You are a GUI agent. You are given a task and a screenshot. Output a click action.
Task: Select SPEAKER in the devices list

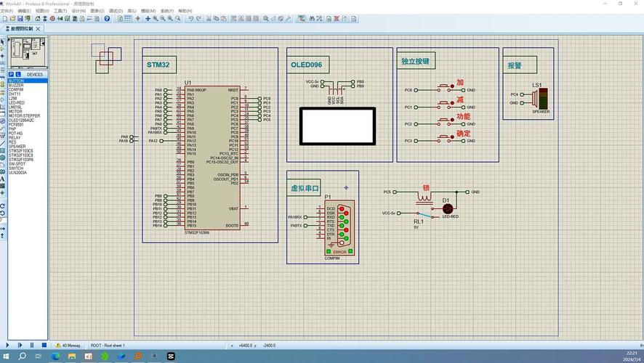click(28, 147)
